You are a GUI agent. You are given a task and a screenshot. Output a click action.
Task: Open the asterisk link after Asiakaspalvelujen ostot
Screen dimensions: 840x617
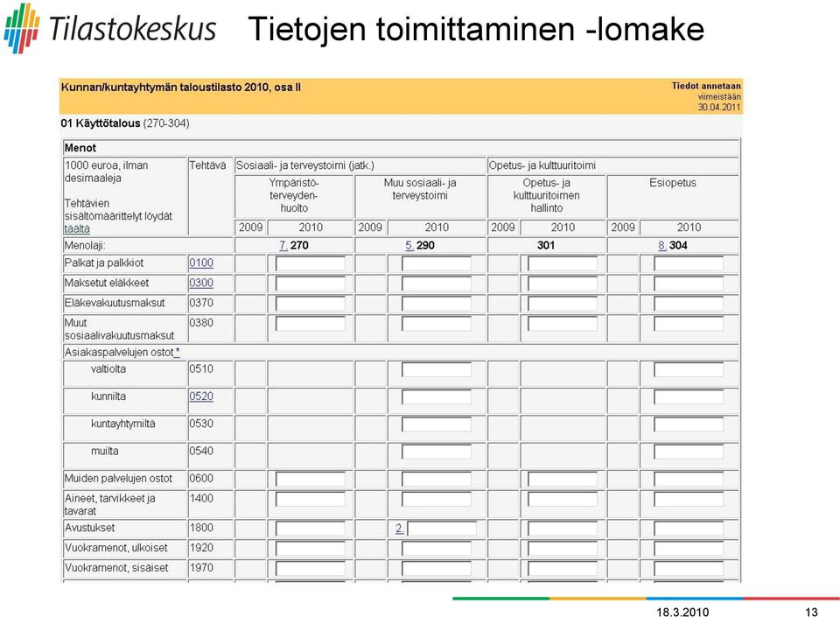tap(178, 352)
